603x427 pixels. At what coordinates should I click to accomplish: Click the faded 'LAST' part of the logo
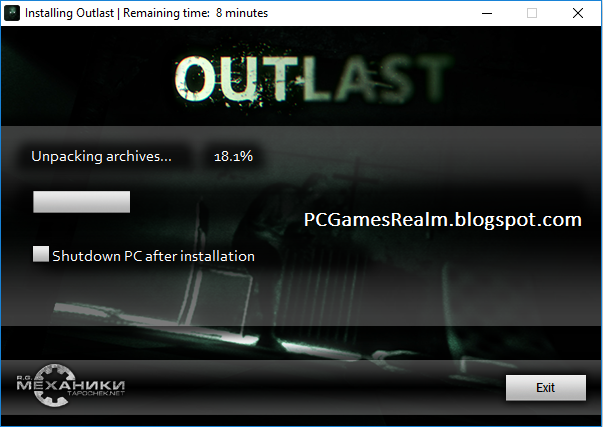pyautogui.click(x=377, y=79)
